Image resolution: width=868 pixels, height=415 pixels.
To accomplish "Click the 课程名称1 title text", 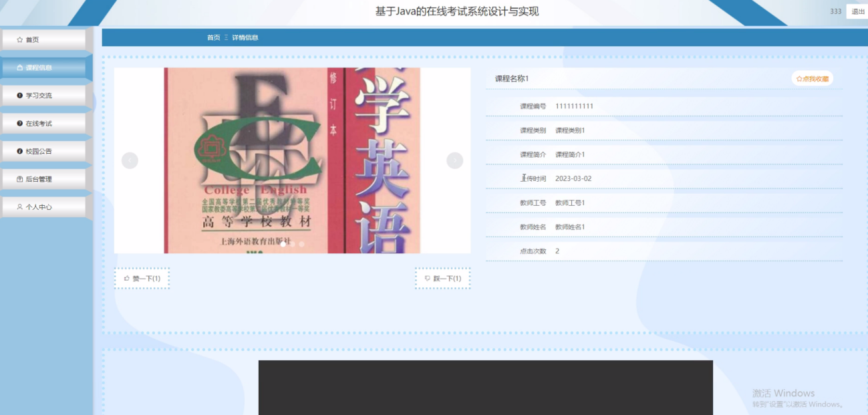I will [x=512, y=79].
